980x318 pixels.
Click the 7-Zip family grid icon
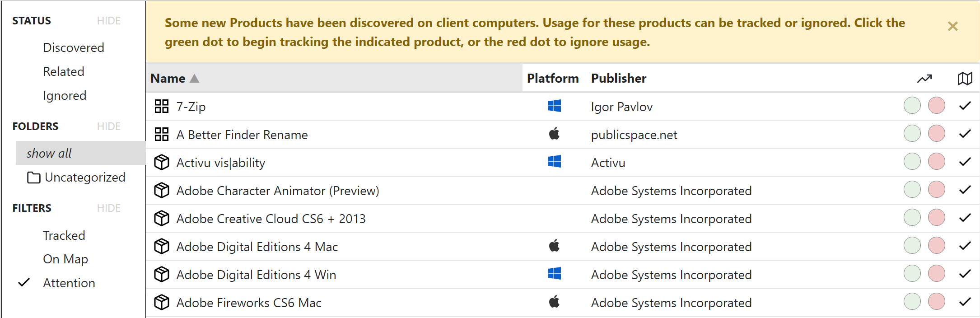(x=161, y=106)
